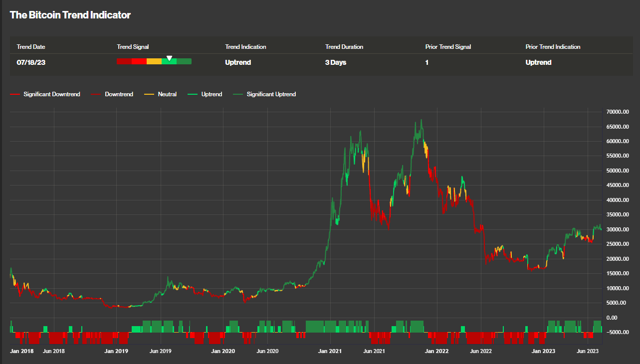The width and height of the screenshot is (640, 364).
Task: Click the Jan 2022 x-axis label
Action: point(436,351)
